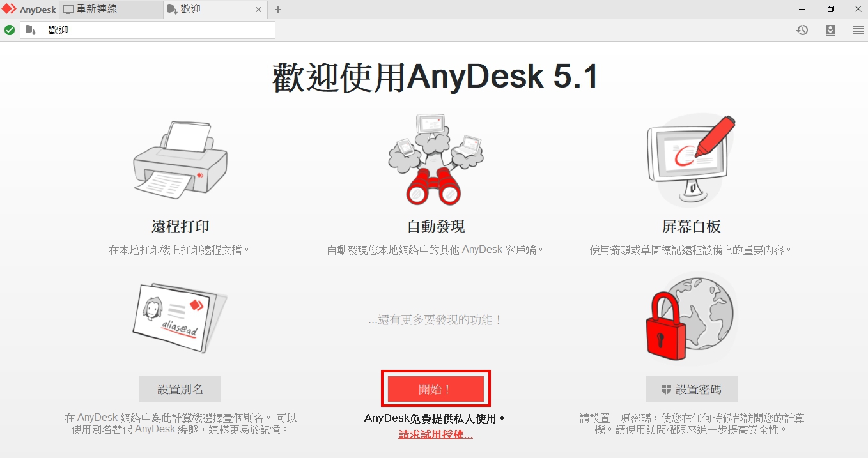Click the install AnyDesk download icon
Screen dimensions: 868x458
coord(830,30)
